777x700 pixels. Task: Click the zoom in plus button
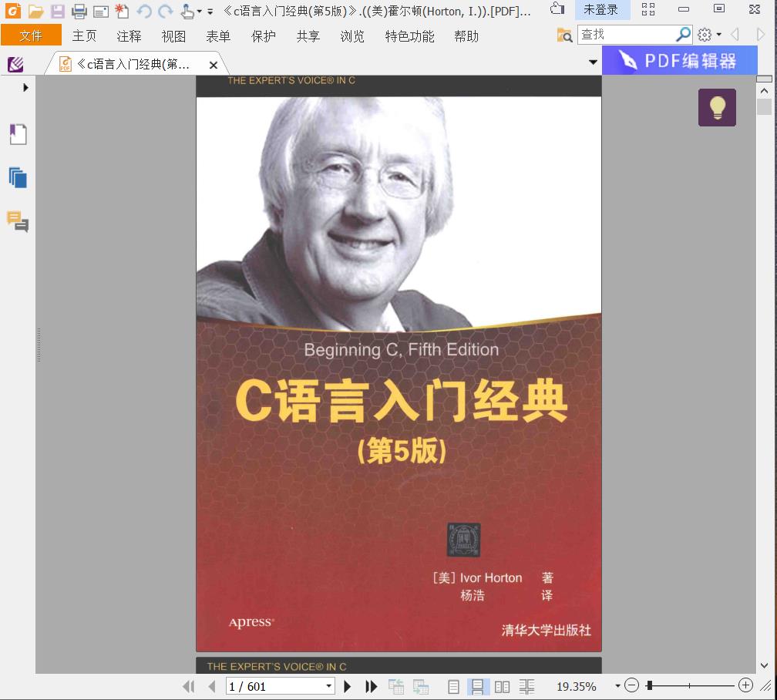pyautogui.click(x=745, y=685)
